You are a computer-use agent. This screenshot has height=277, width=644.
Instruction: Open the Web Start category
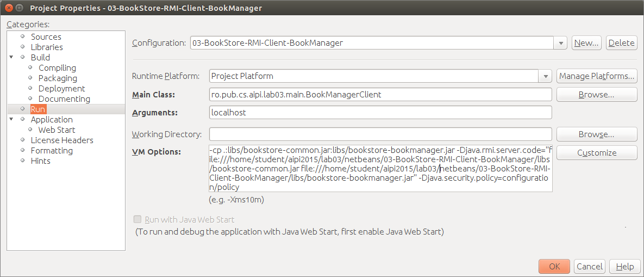click(x=57, y=130)
